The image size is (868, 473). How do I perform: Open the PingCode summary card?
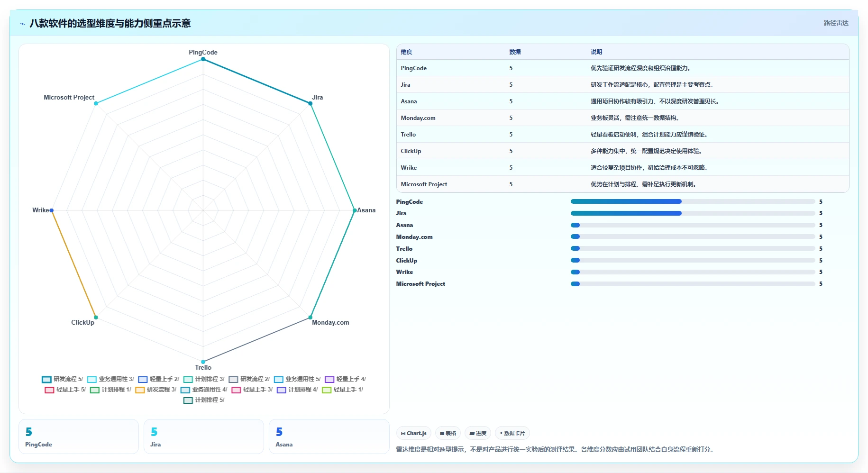pyautogui.click(x=79, y=437)
